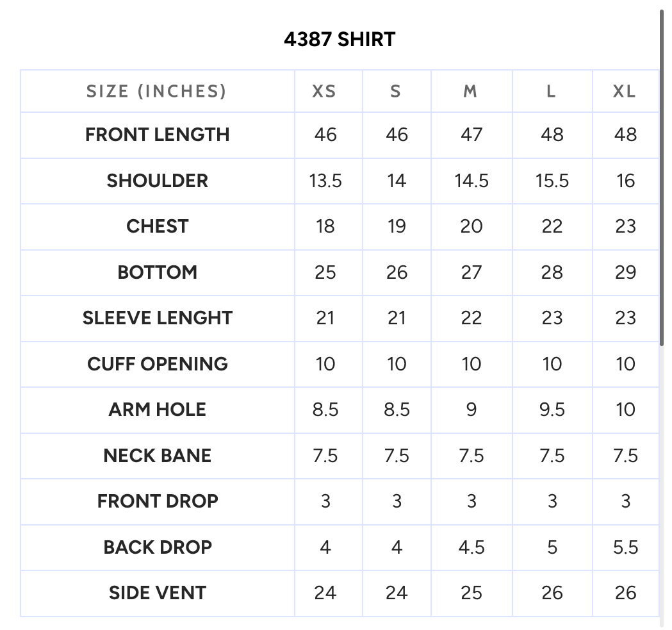Viewport: 672px width, 630px height.
Task: Click the shoulder value 15.5 for L
Action: [x=552, y=181]
